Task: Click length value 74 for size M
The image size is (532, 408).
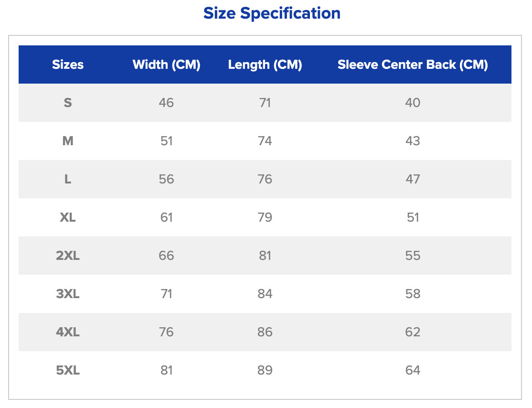Action: (x=265, y=141)
